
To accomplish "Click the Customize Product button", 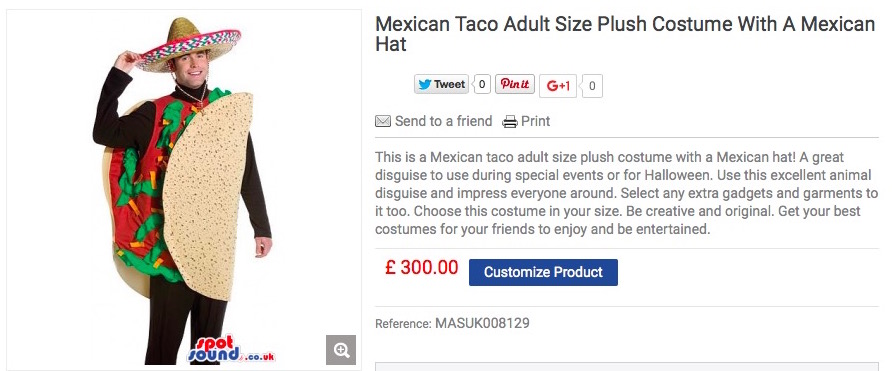I will tap(543, 272).
